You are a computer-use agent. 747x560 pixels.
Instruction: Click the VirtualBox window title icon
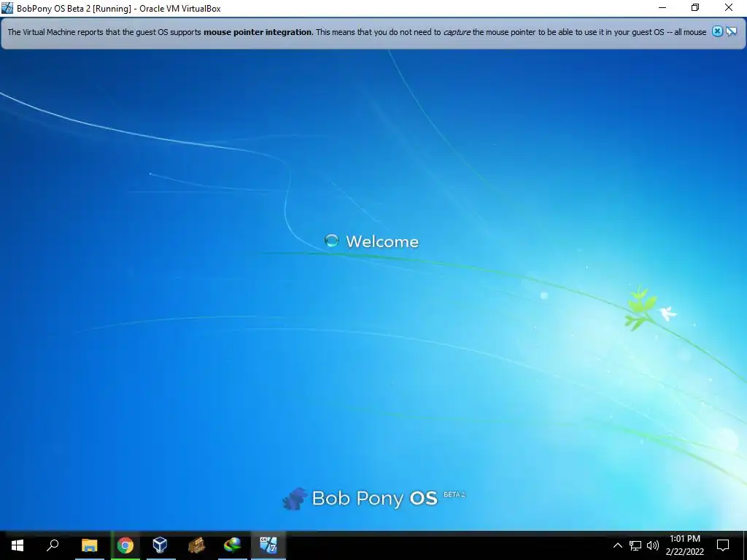point(7,8)
